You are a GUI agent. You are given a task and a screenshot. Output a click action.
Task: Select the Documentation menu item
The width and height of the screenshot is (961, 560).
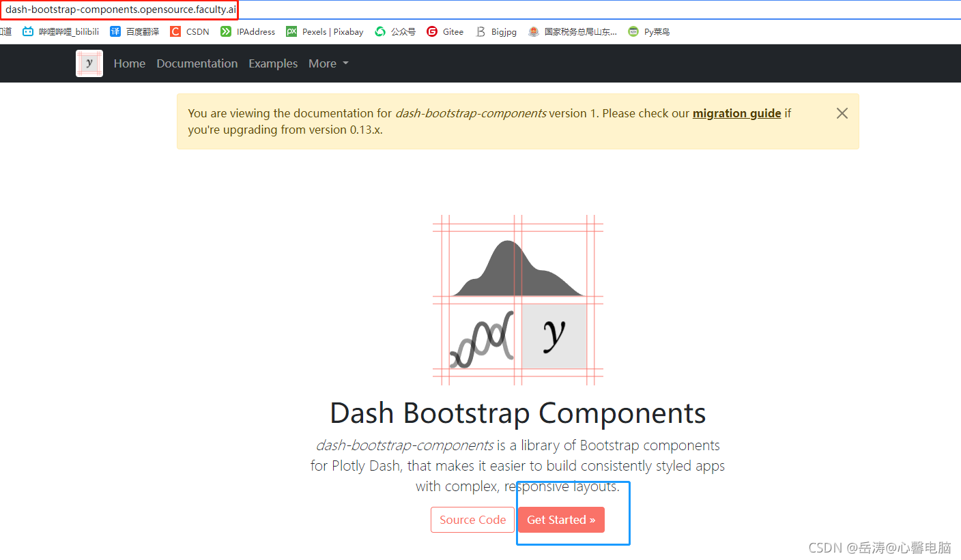pyautogui.click(x=197, y=63)
